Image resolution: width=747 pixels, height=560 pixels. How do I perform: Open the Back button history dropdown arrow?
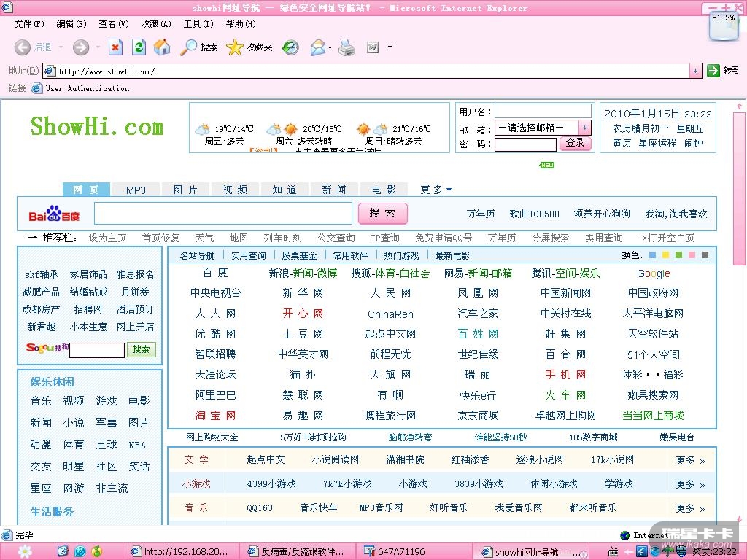coord(61,47)
